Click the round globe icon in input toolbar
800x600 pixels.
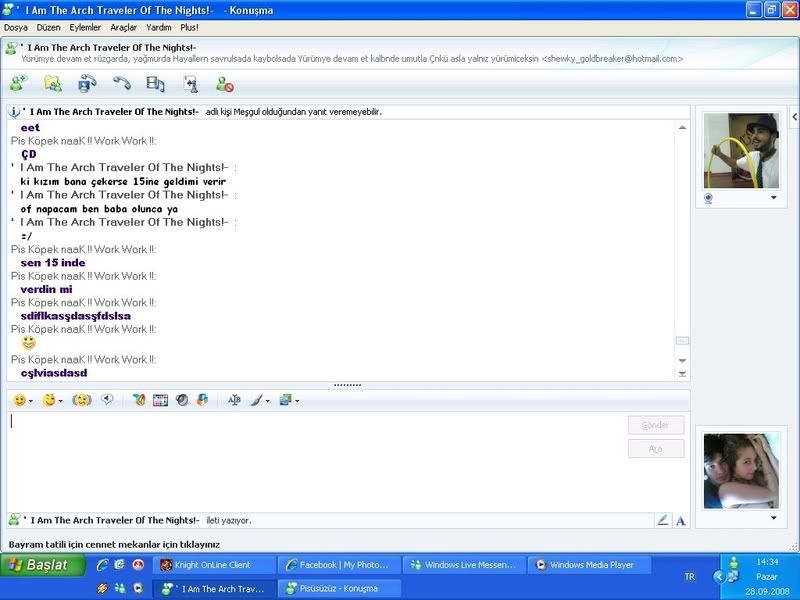coord(182,401)
